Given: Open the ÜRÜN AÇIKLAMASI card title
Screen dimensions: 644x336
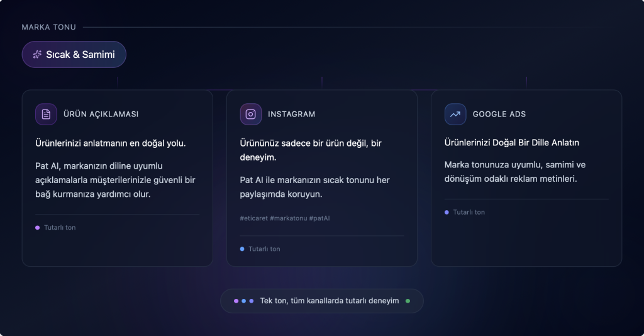Looking at the screenshot, I should (101, 115).
